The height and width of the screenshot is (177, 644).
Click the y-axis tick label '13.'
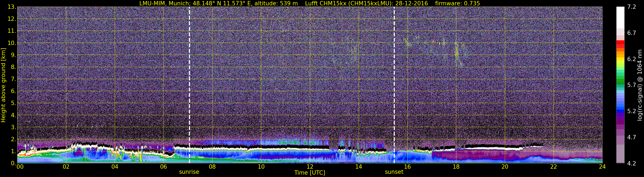(12, 7)
